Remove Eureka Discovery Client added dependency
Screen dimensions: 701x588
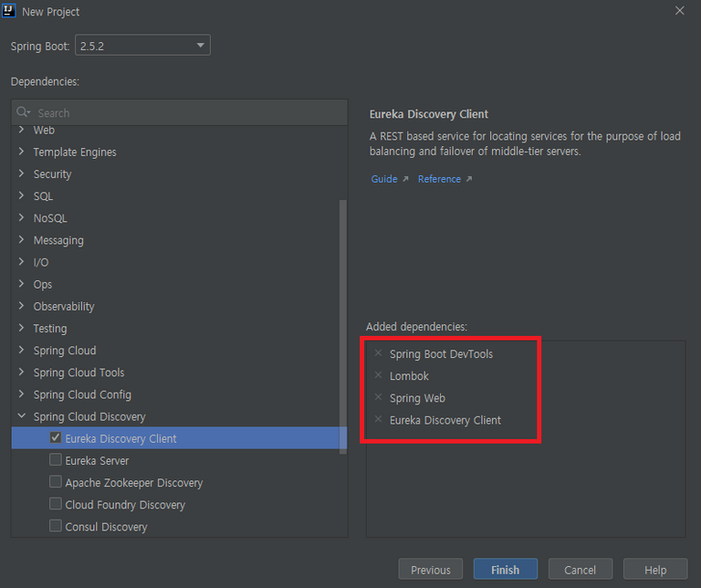(378, 419)
